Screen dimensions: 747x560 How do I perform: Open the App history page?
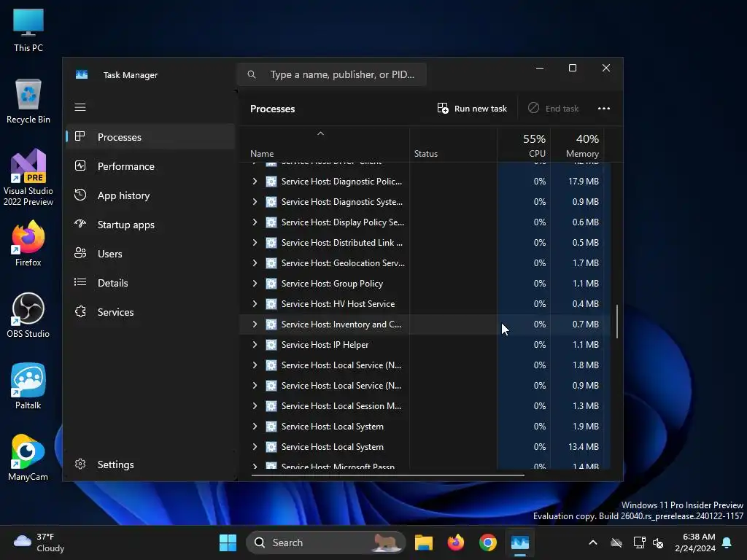(x=150, y=195)
